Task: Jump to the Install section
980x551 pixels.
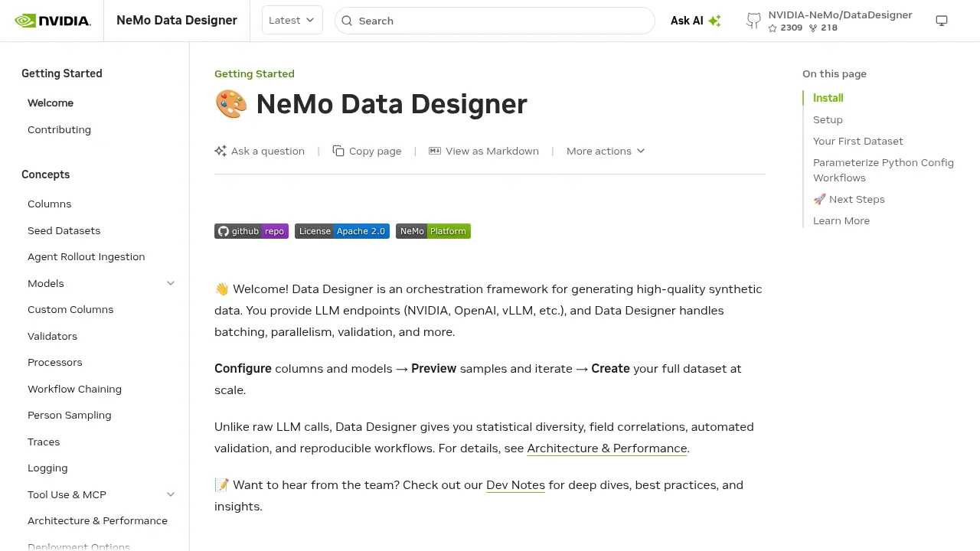Action: [x=828, y=98]
